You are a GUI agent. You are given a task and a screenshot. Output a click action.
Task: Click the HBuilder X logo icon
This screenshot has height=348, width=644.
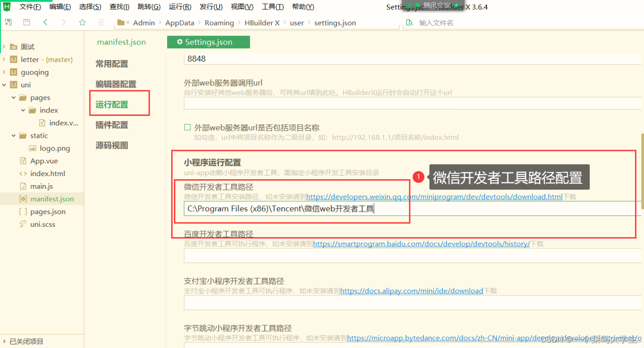7,6
